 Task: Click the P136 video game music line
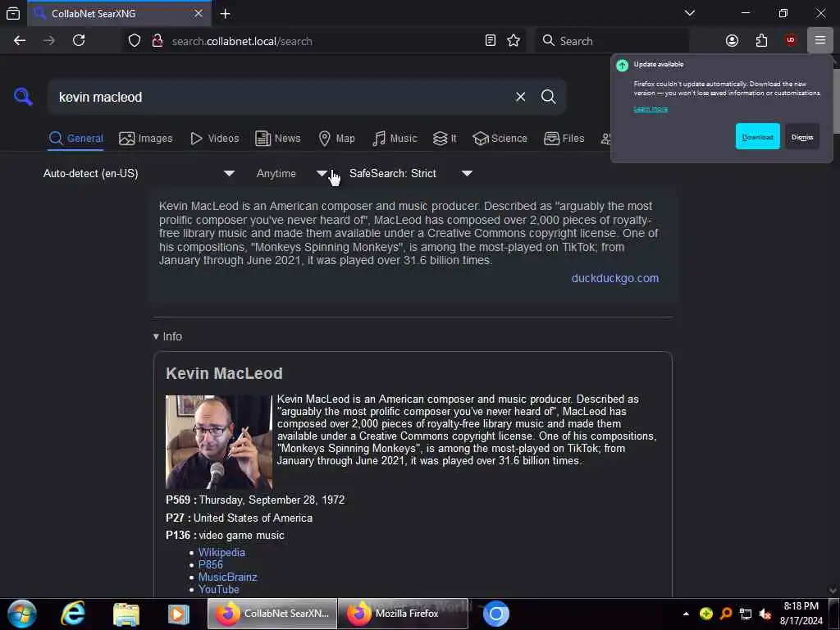click(225, 535)
